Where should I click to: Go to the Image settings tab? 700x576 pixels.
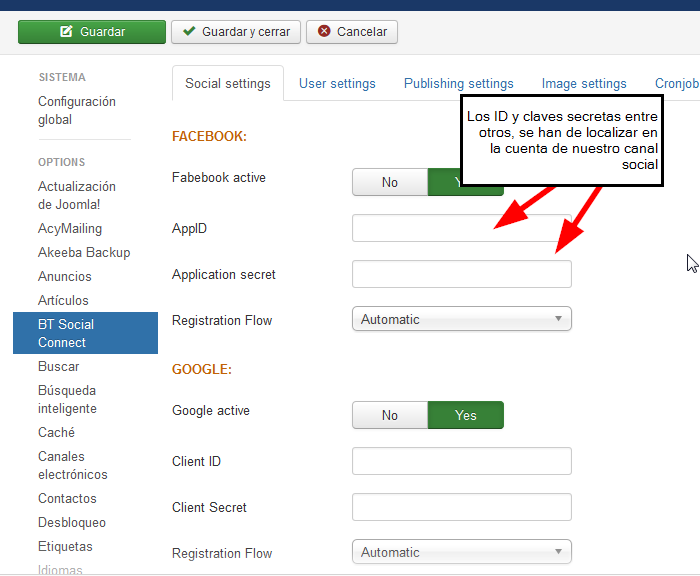click(x=584, y=83)
